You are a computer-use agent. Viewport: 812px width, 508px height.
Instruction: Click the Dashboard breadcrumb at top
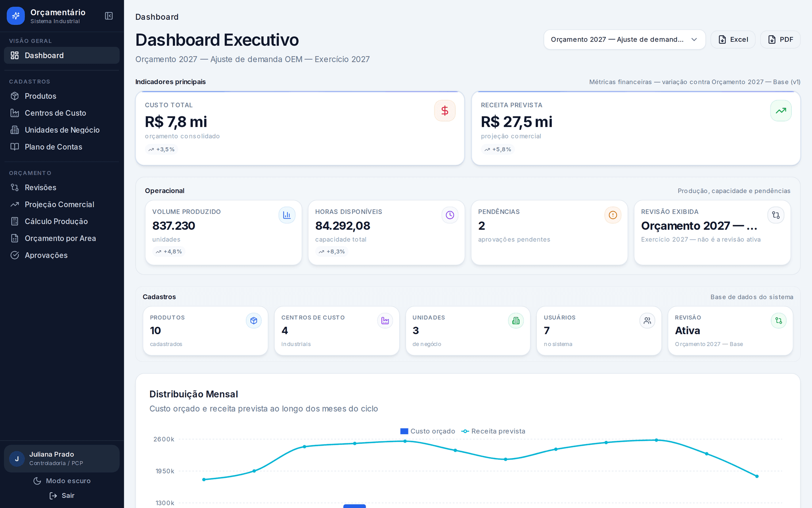[157, 17]
